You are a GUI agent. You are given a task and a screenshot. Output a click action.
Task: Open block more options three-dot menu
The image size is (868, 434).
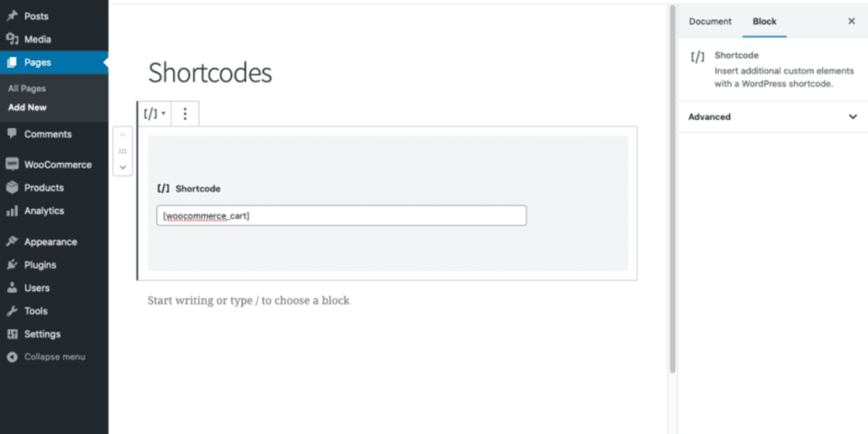tap(185, 114)
